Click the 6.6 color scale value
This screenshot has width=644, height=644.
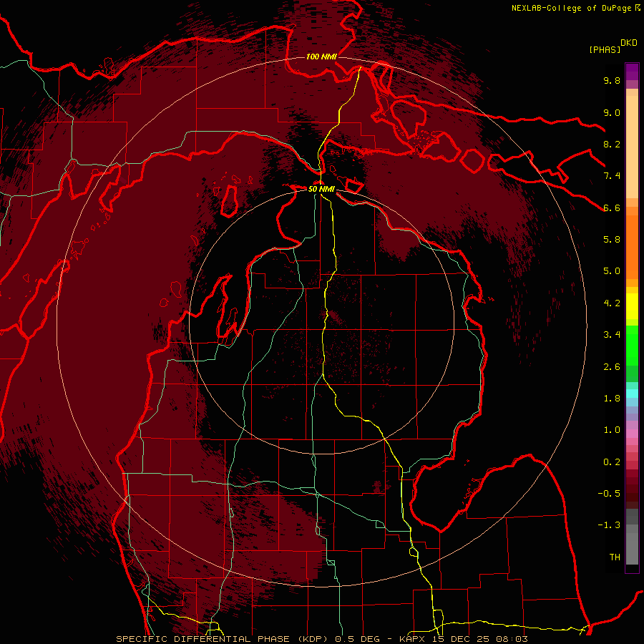612,208
